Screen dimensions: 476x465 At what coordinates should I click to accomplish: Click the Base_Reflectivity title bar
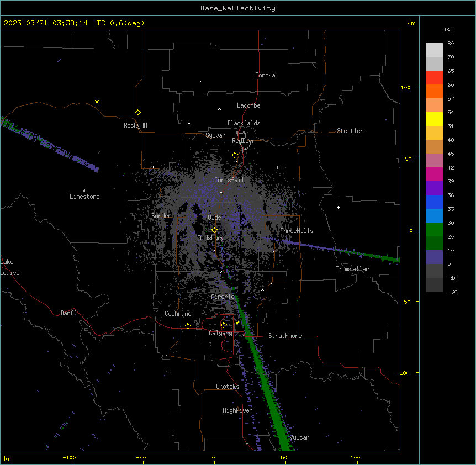coord(237,8)
